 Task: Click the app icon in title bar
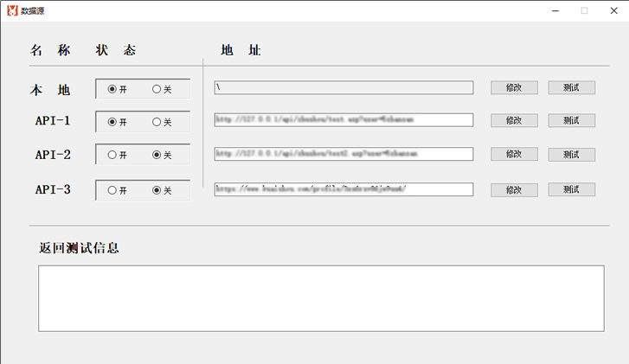click(13, 10)
